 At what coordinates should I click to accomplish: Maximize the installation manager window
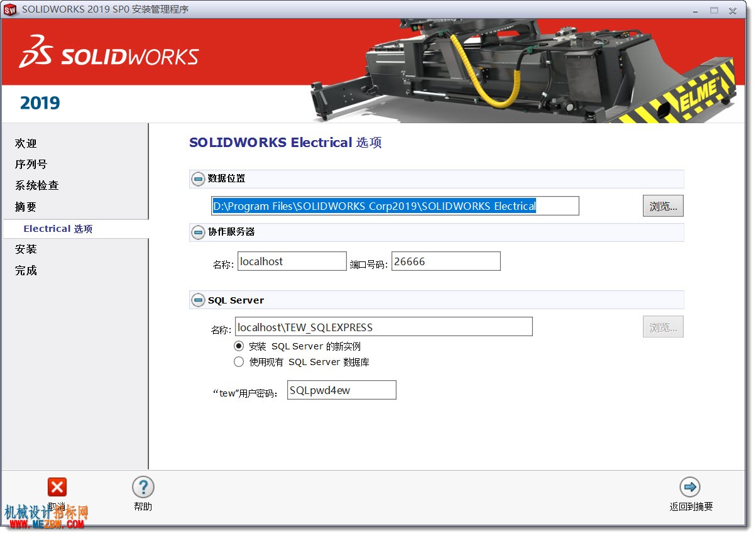pos(714,11)
